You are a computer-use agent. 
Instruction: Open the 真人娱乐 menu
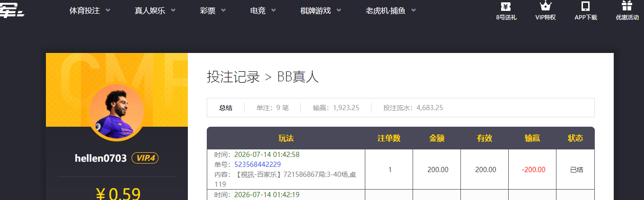pyautogui.click(x=150, y=10)
